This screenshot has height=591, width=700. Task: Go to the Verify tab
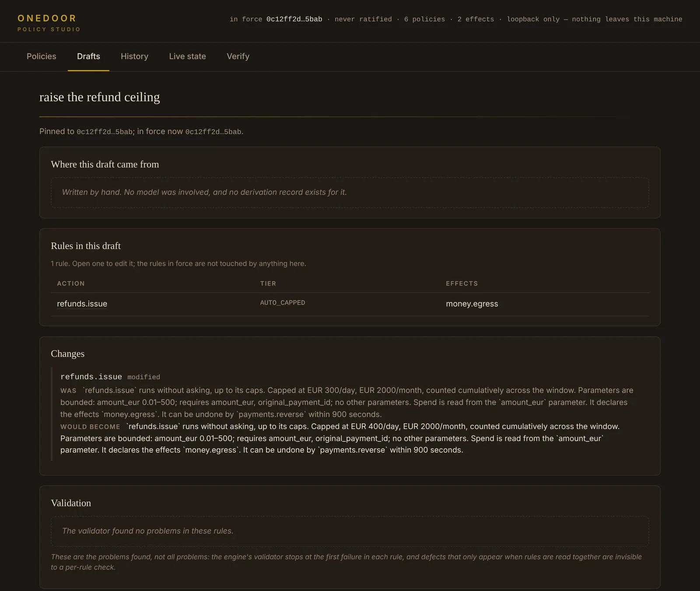[238, 56]
